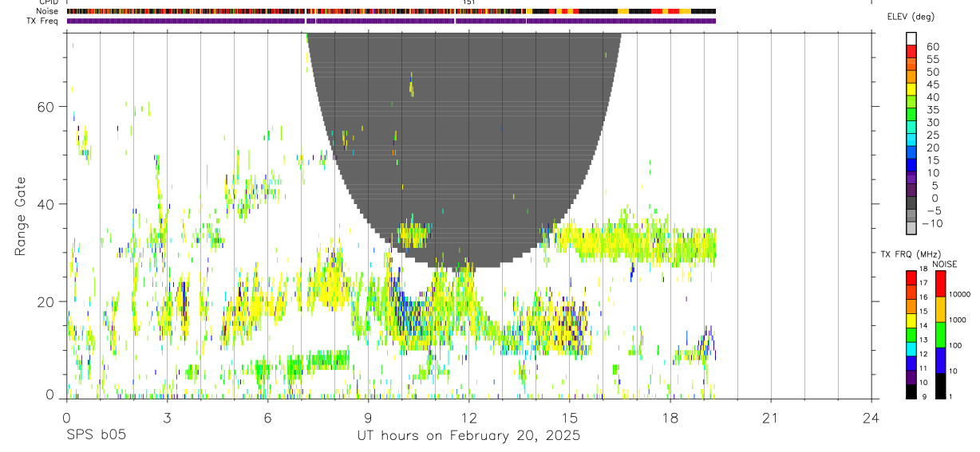Click the 'Range Gate' y-axis label
This screenshot has width=980, height=452.
tap(22, 215)
